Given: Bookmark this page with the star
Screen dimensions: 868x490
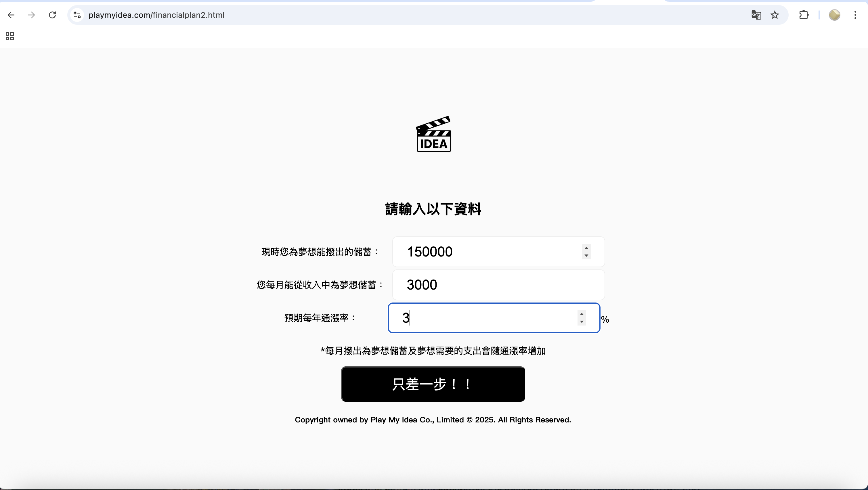Looking at the screenshot, I should coord(775,15).
